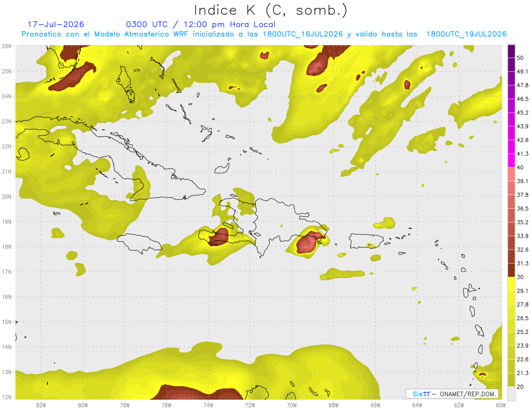Click the "21N" latitude label
532x411 pixels.
click(x=6, y=172)
